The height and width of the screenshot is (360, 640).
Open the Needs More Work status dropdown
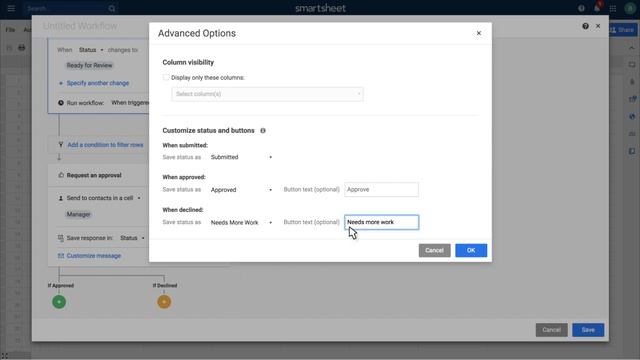241,222
